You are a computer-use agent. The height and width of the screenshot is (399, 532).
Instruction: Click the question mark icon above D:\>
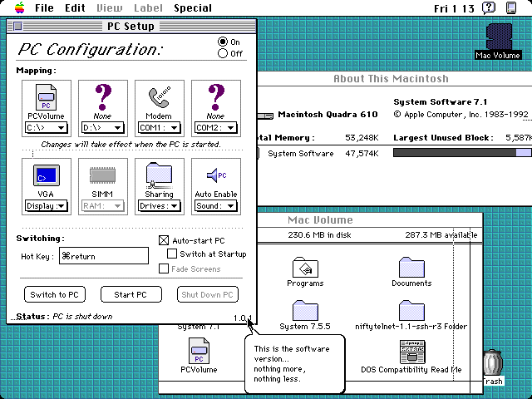(x=103, y=97)
